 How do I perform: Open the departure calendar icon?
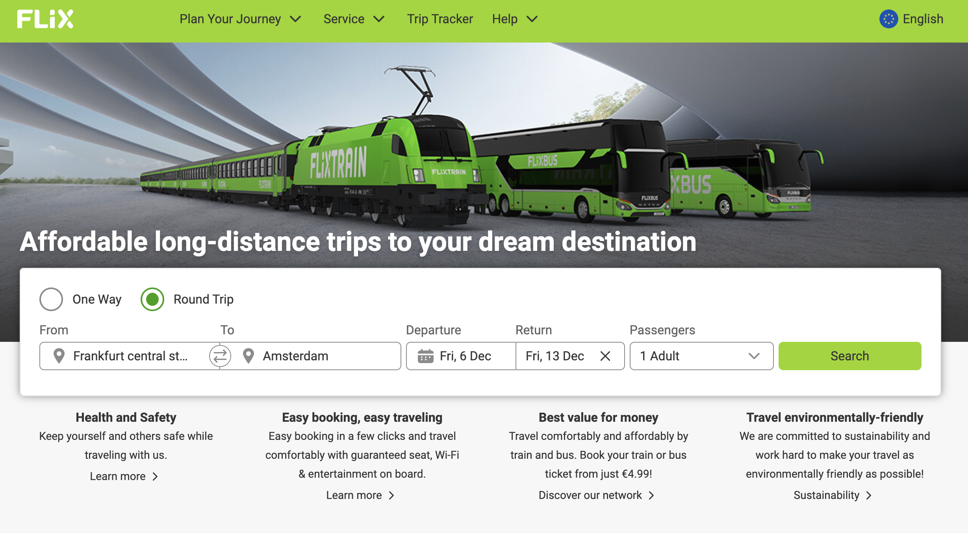click(425, 356)
